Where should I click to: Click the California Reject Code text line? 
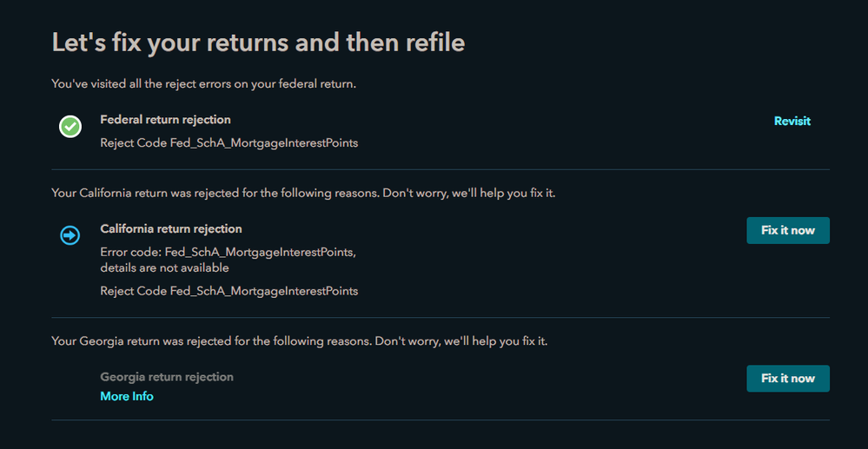229,291
